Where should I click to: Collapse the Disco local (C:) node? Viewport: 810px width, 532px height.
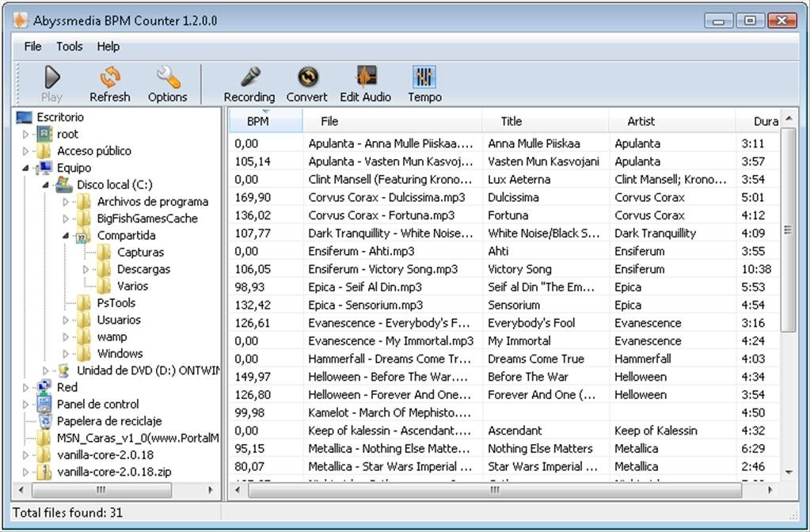[x=45, y=185]
